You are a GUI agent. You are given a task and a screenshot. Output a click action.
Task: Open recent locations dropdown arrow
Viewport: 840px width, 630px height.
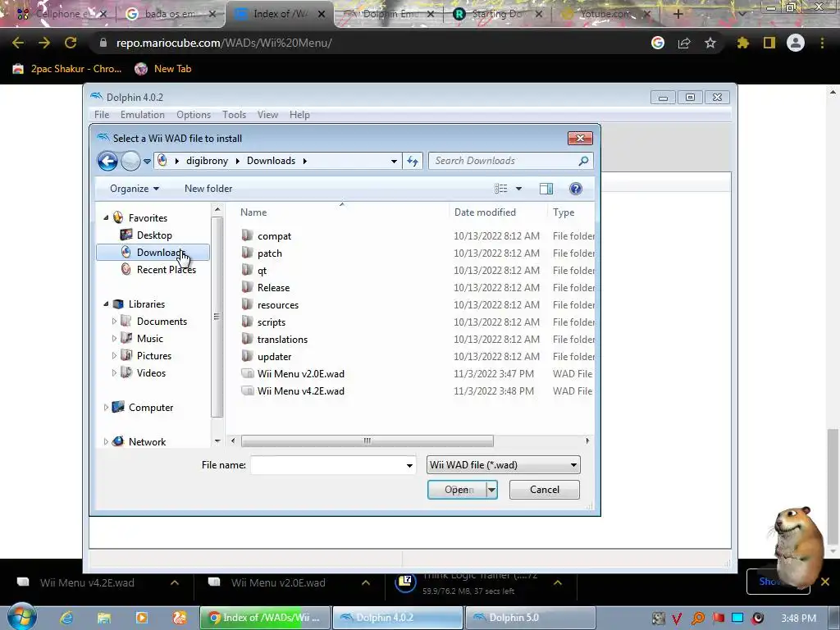click(x=147, y=162)
